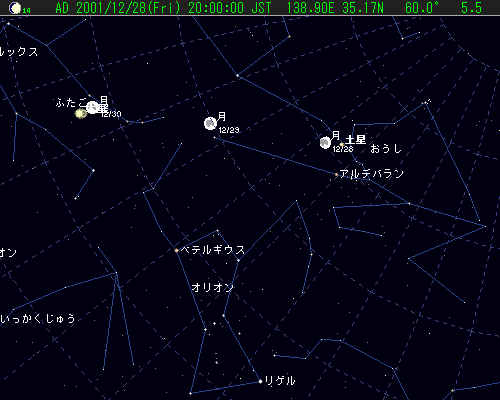Select the いっかくじゅう constellation label
The height and width of the screenshot is (400, 500).
(37, 319)
